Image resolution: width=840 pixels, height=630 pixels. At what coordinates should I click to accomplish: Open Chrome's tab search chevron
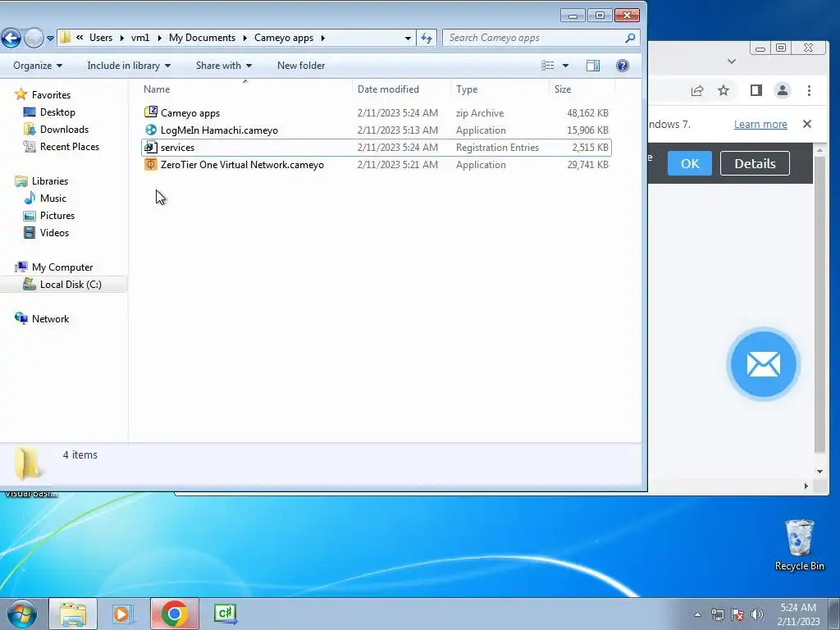coord(731,62)
